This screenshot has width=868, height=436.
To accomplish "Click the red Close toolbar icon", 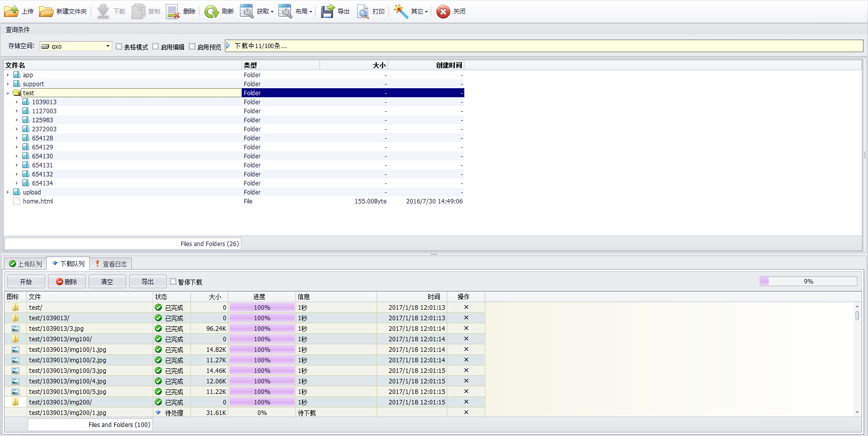I will 443,11.
